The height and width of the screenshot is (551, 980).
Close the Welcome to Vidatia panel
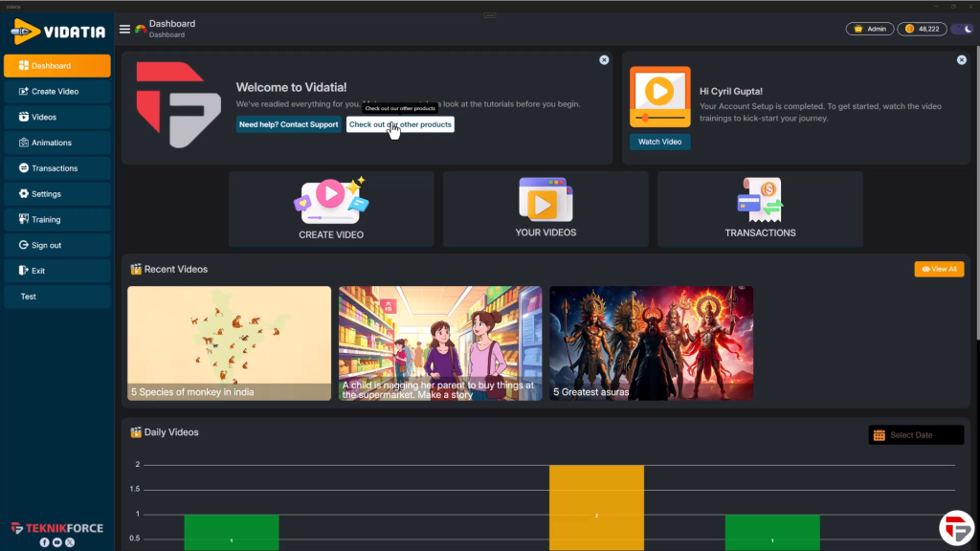point(604,60)
